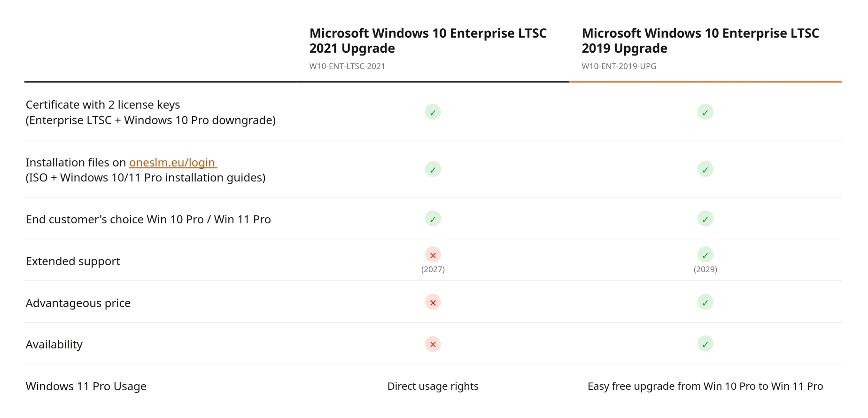Click LTSC 2021 end customer's choice checkmark
Screen dimensions: 868x418
point(433,219)
